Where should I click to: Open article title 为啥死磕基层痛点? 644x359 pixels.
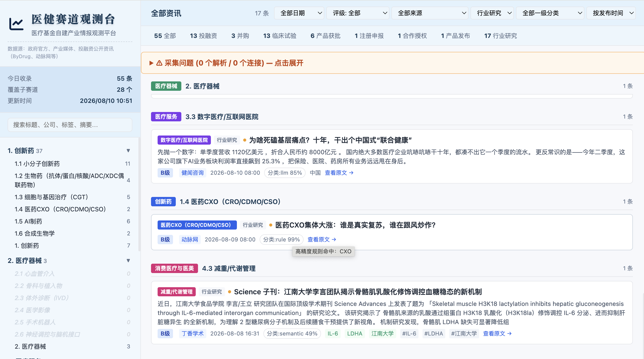click(x=331, y=140)
